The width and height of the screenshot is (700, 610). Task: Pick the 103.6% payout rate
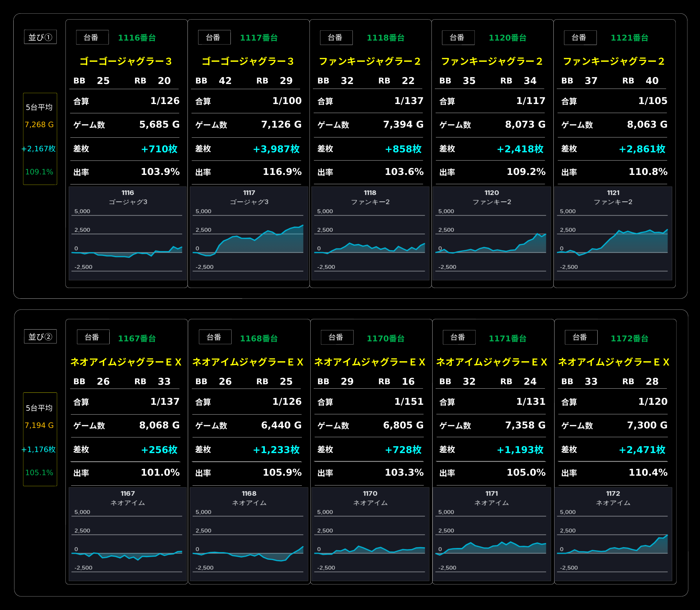pos(404,172)
